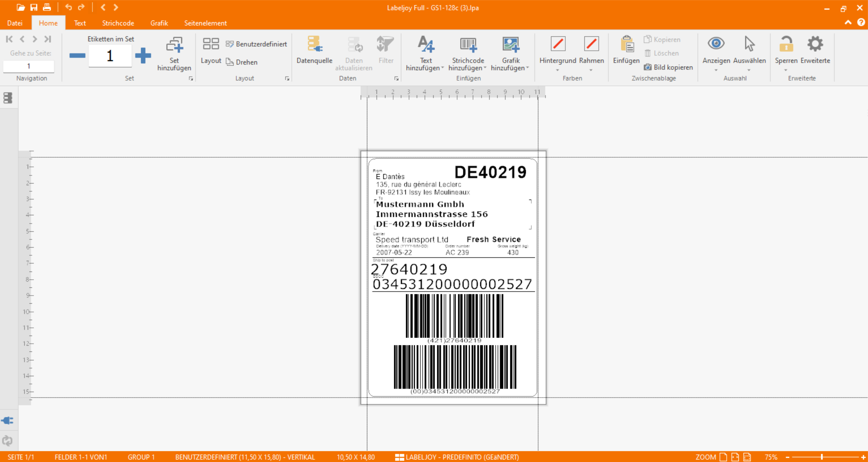The image size is (868, 462).
Task: Open Datenquelle data source
Action: point(314,50)
